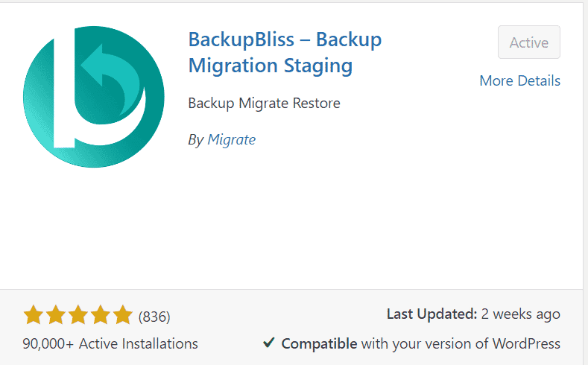Click the '2 weeks ago' update time
The width and height of the screenshot is (588, 365).
(520, 314)
